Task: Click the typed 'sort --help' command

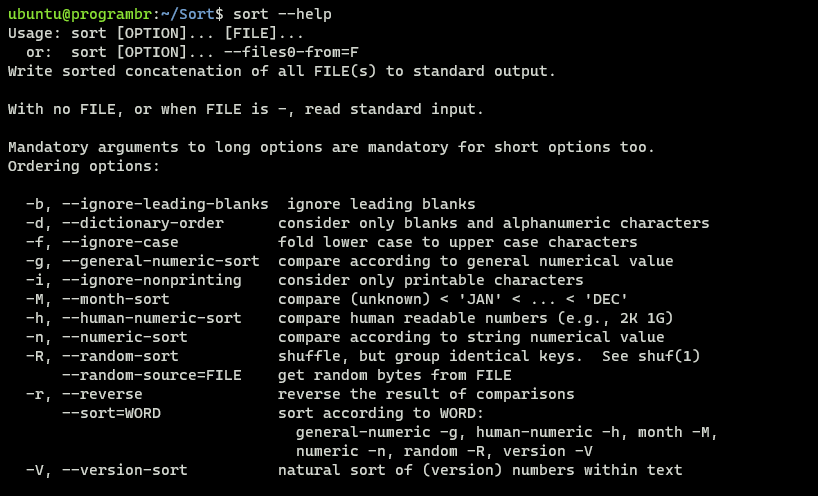Action: (282, 14)
